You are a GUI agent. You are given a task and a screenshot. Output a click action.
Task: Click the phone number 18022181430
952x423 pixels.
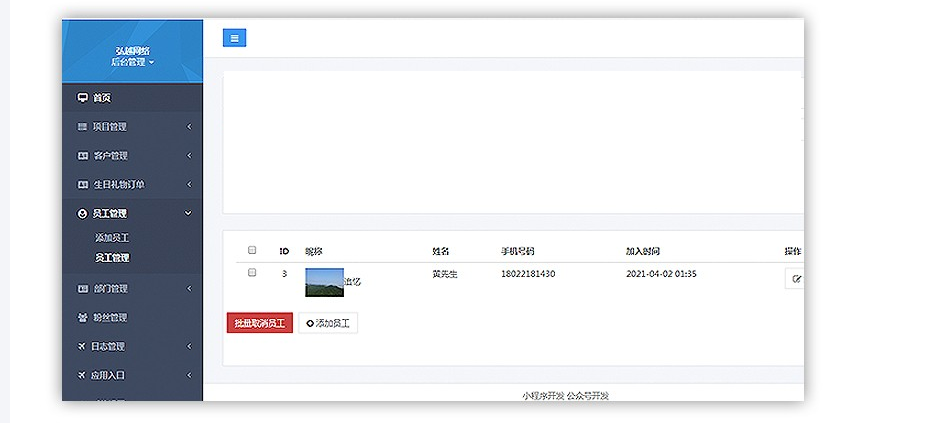[528, 274]
